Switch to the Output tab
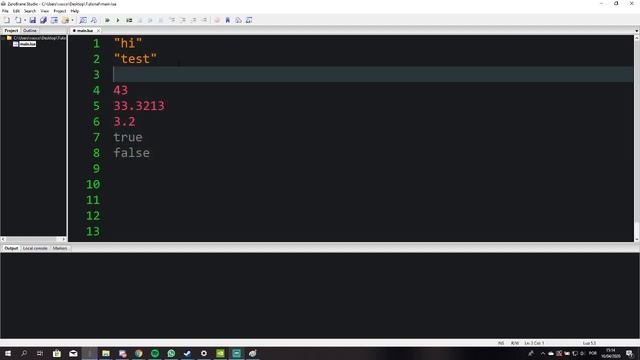Viewport: 640px width, 360px height. click(x=11, y=248)
